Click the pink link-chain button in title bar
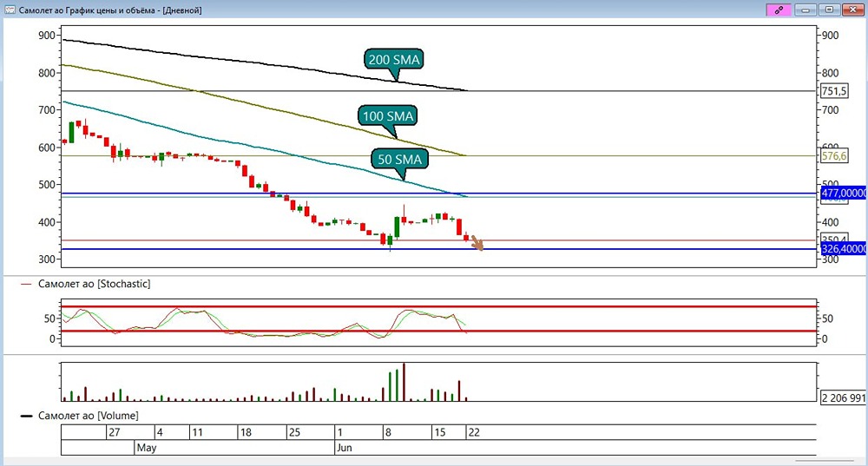Image resolution: width=868 pixels, height=466 pixels. (779, 10)
